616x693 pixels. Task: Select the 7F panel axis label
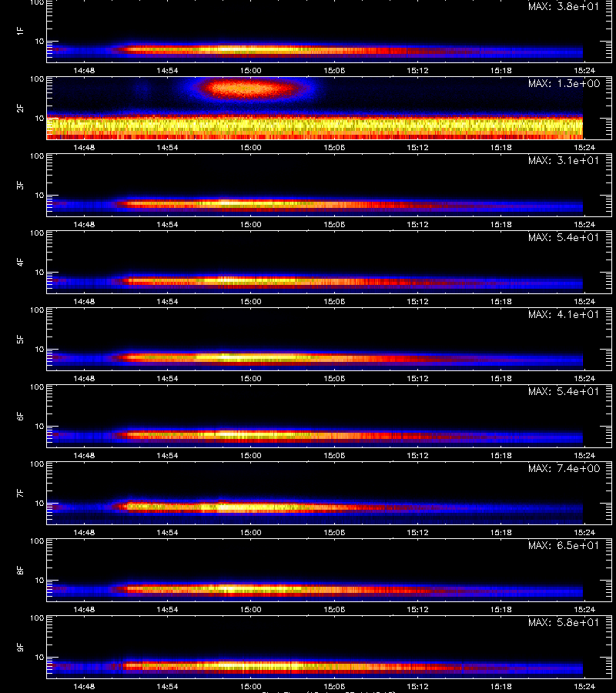point(20,493)
